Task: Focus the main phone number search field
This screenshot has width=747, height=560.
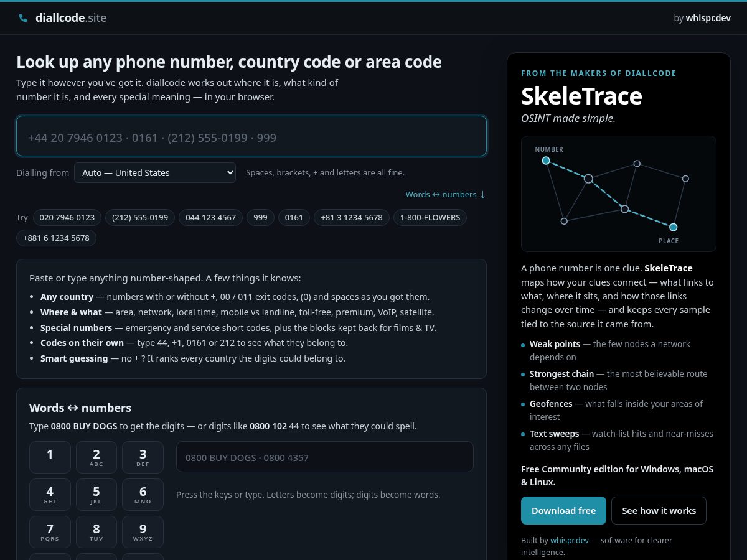Action: (251, 136)
